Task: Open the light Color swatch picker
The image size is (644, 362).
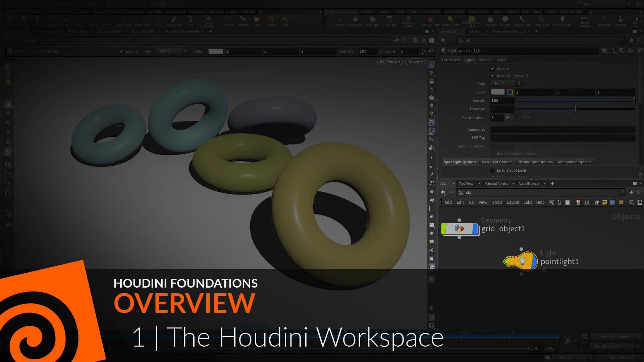Action: (x=498, y=92)
